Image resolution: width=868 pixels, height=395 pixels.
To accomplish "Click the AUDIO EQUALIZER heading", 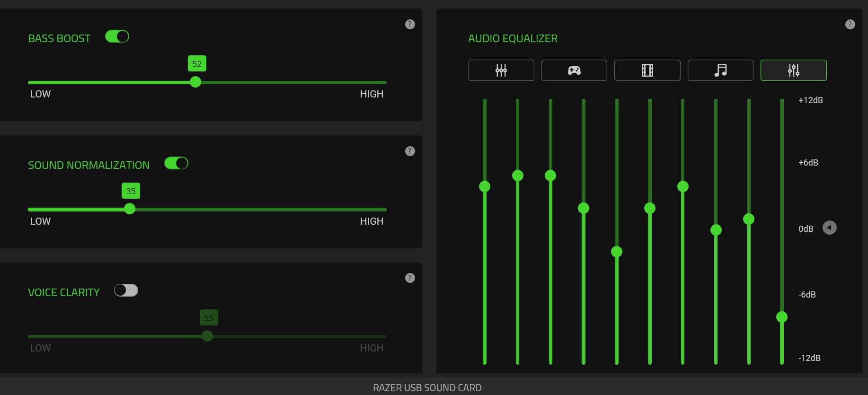I will coord(513,39).
